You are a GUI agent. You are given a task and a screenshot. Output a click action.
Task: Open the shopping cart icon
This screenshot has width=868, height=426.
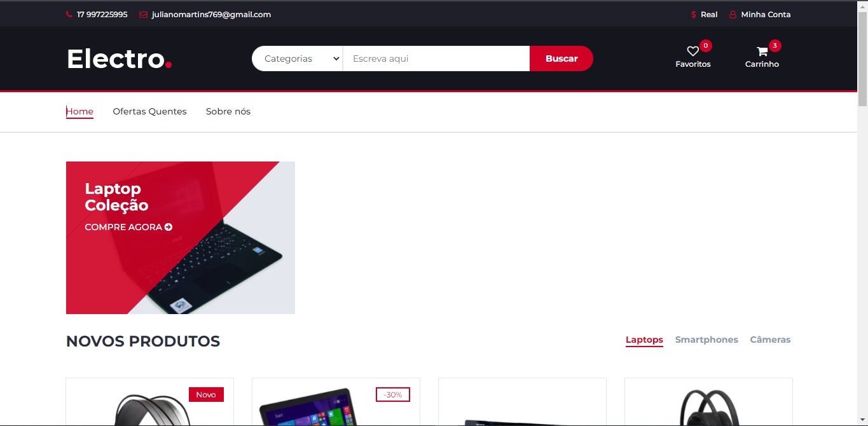762,52
